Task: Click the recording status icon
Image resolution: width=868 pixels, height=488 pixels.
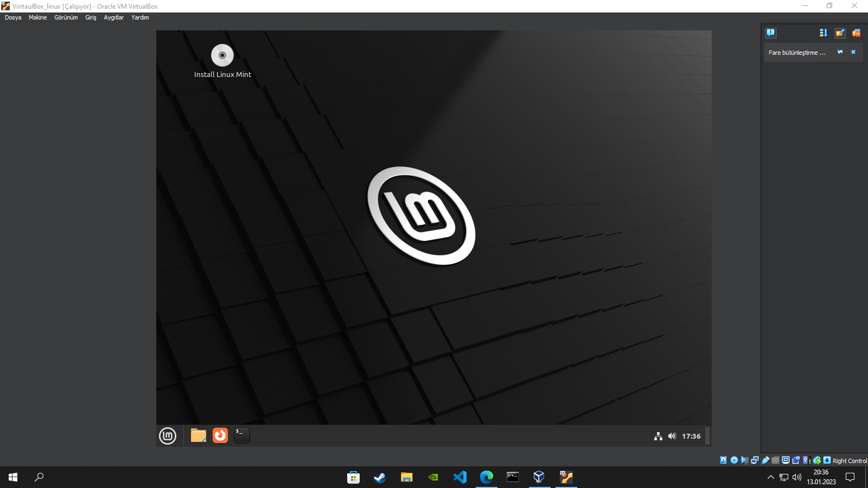Action: coord(796,460)
